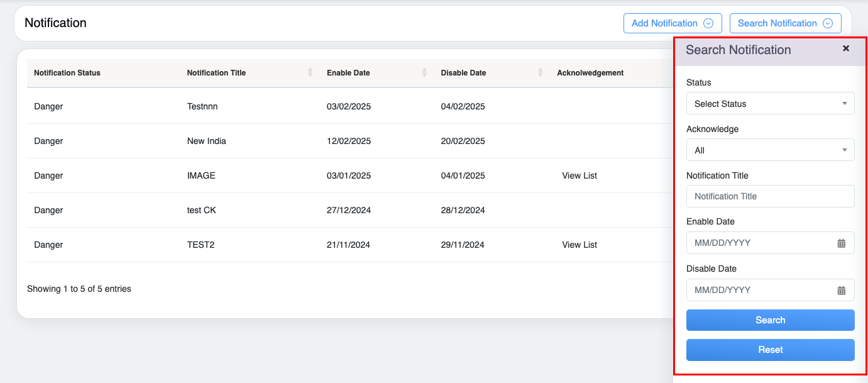Sort by Notification Title column arrows

[x=310, y=73]
